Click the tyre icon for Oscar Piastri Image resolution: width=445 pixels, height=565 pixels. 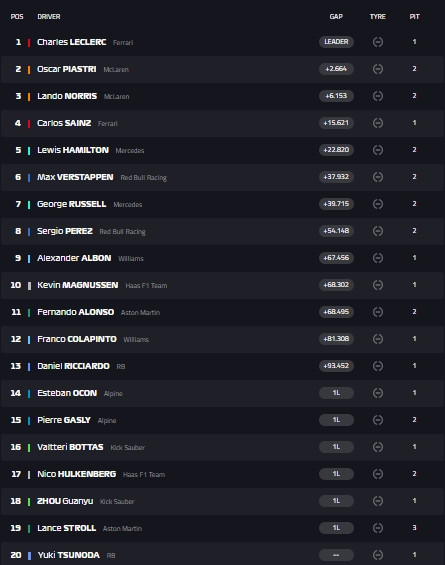pyautogui.click(x=378, y=69)
